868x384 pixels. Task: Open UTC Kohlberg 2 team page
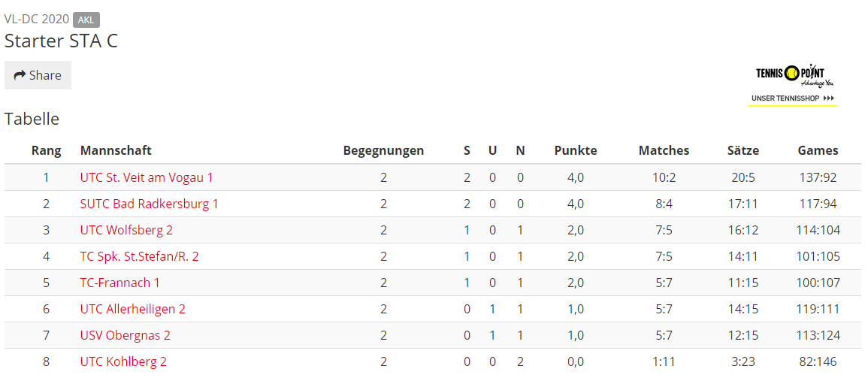[123, 362]
